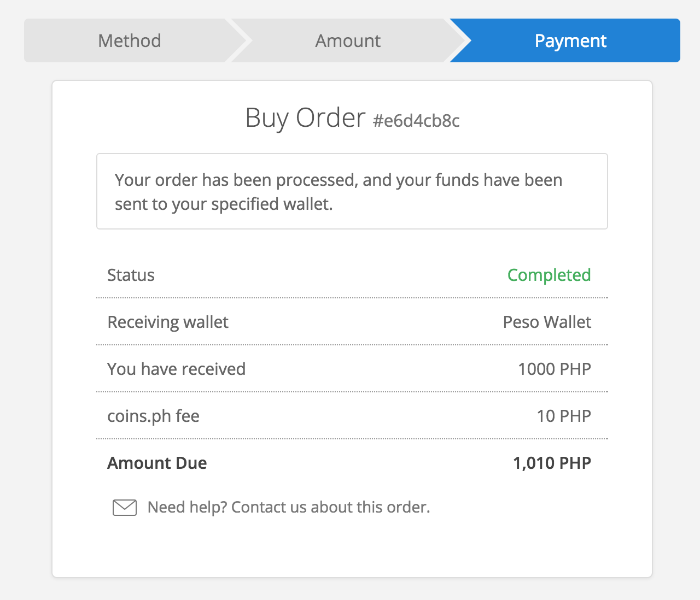Click the bold Amount Due label
This screenshot has height=600, width=700.
pyautogui.click(x=157, y=463)
